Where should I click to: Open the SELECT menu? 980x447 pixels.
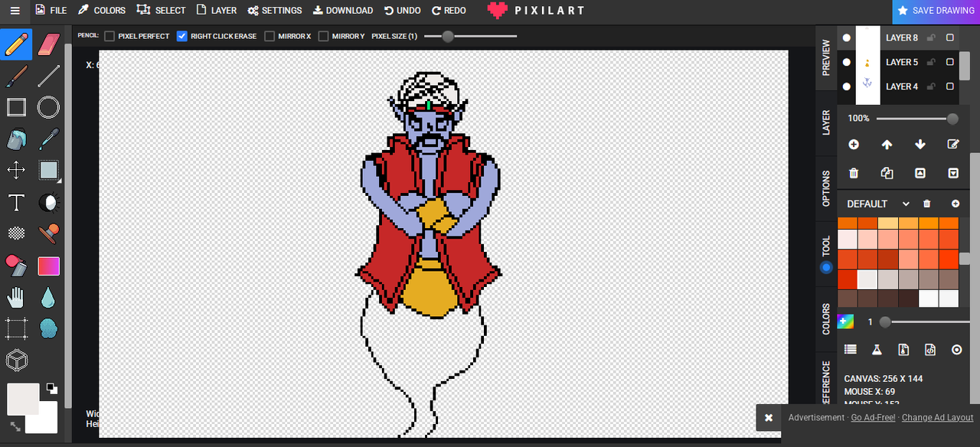click(162, 11)
